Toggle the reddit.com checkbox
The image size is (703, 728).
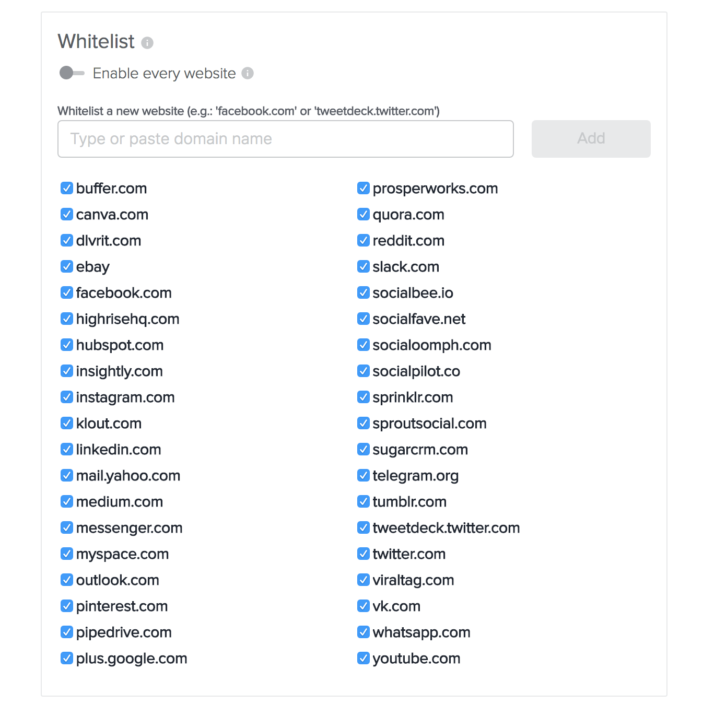tap(364, 240)
